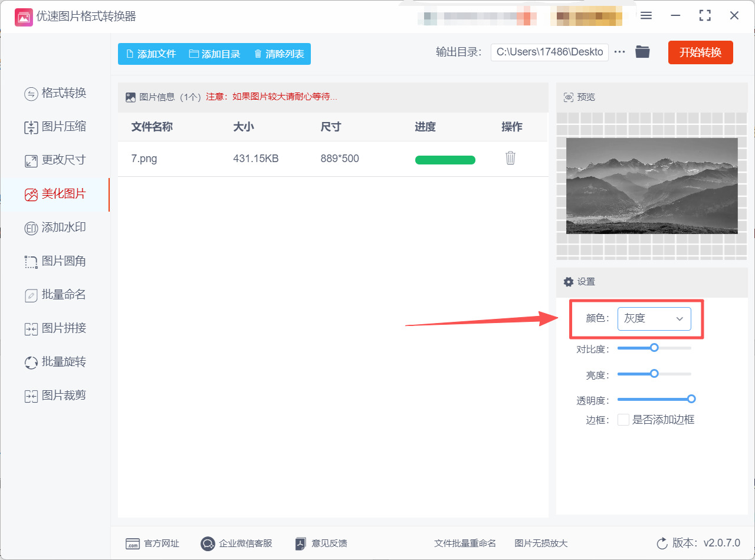
Task: Change 灰度 to another color option
Action: pos(655,318)
